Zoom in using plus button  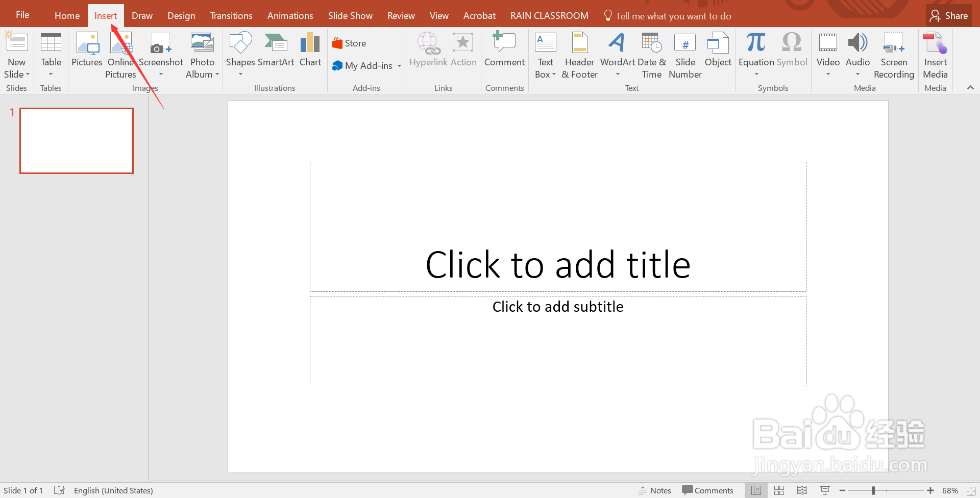930,490
